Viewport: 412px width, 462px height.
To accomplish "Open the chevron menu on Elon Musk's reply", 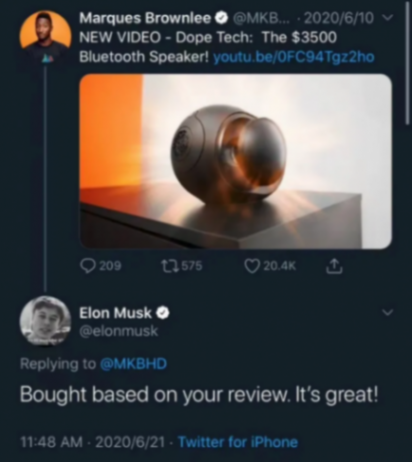I will pos(387,312).
